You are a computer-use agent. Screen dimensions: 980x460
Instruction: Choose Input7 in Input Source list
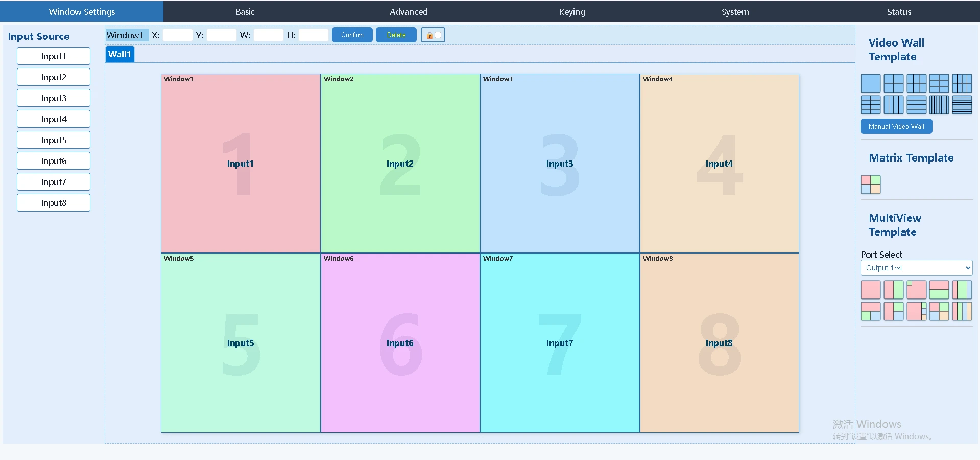pos(54,182)
